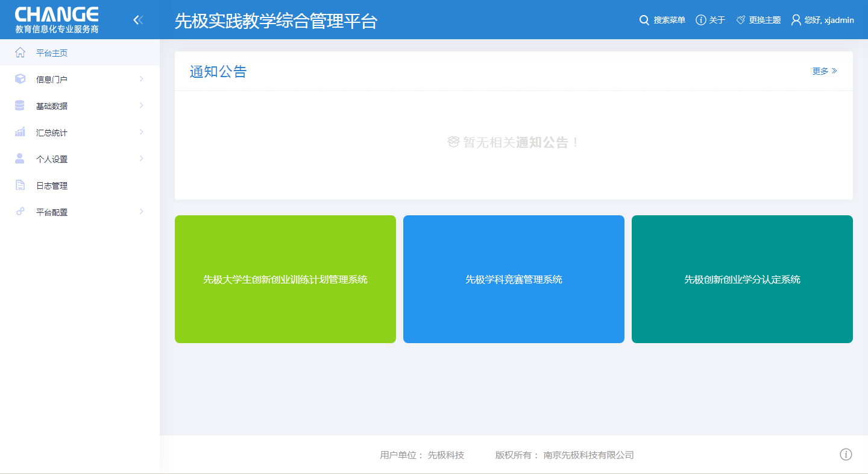Image resolution: width=868 pixels, height=474 pixels.
Task: Expand the 信息门户 submenu arrow
Action: click(141, 79)
